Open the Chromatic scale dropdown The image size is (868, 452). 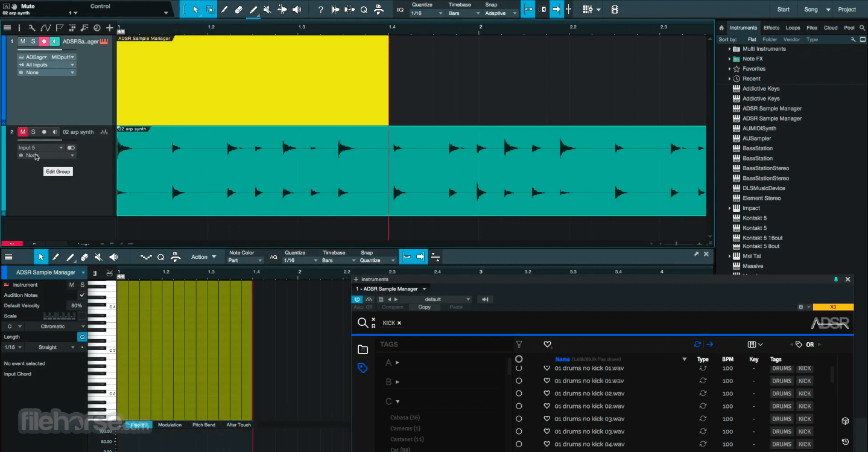pos(55,326)
